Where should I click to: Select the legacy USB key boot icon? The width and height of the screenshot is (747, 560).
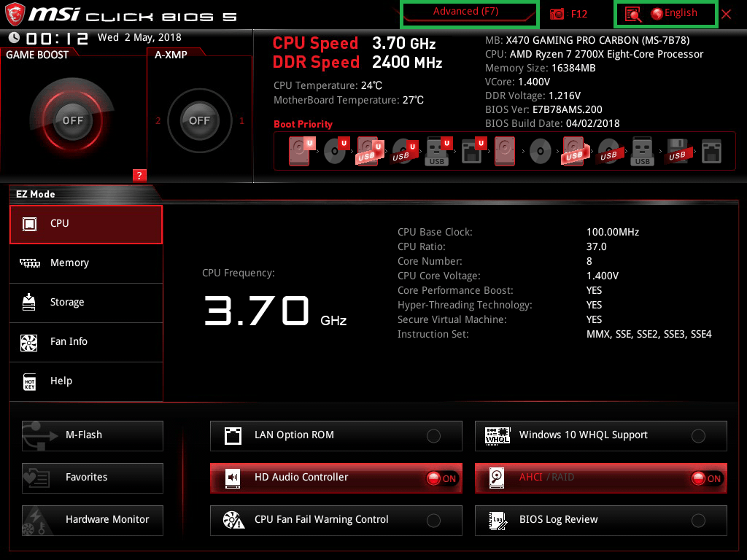(642, 151)
